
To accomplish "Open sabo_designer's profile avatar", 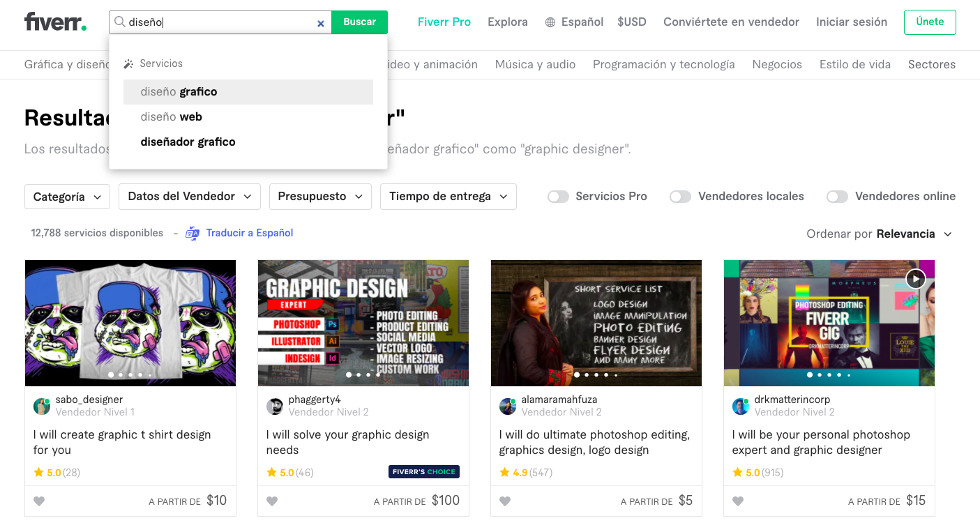I will [42, 405].
